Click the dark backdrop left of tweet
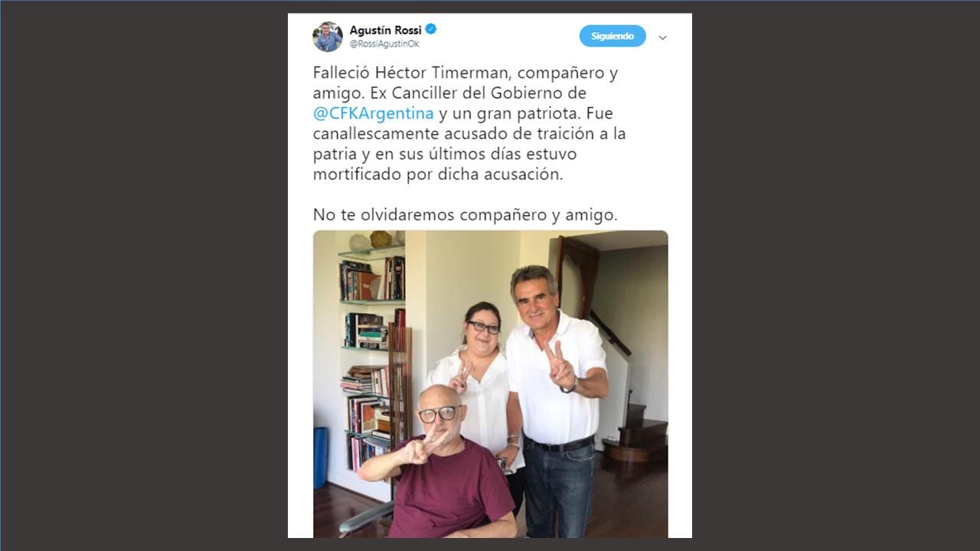 coord(144,275)
